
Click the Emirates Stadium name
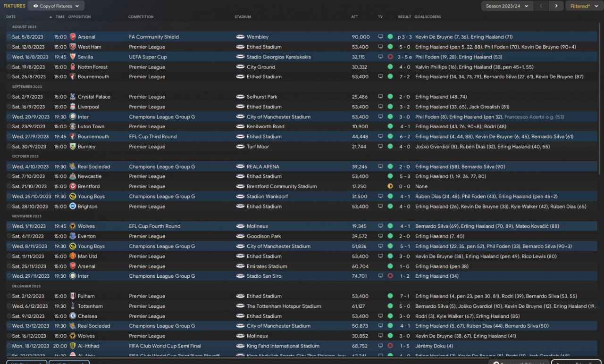click(267, 266)
